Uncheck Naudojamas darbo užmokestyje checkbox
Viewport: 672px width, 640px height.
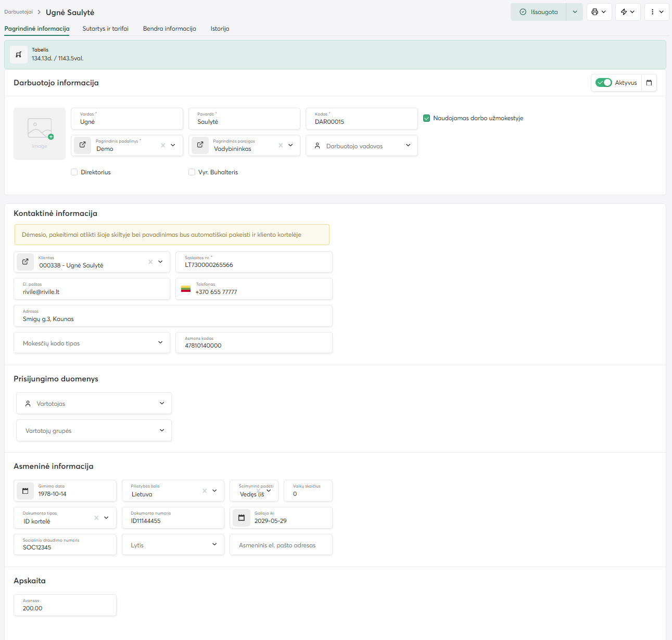coord(427,118)
